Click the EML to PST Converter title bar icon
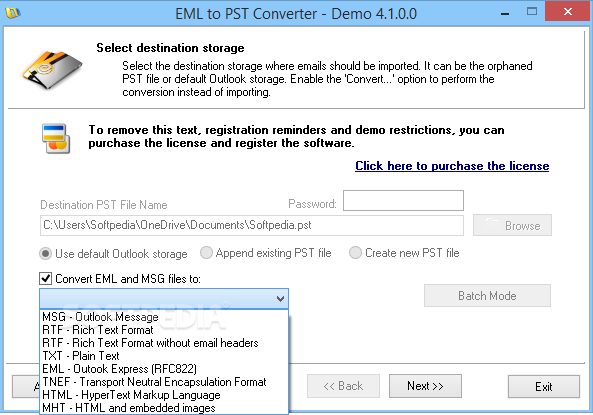Screen dimensions: 593x415 tap(12, 13)
